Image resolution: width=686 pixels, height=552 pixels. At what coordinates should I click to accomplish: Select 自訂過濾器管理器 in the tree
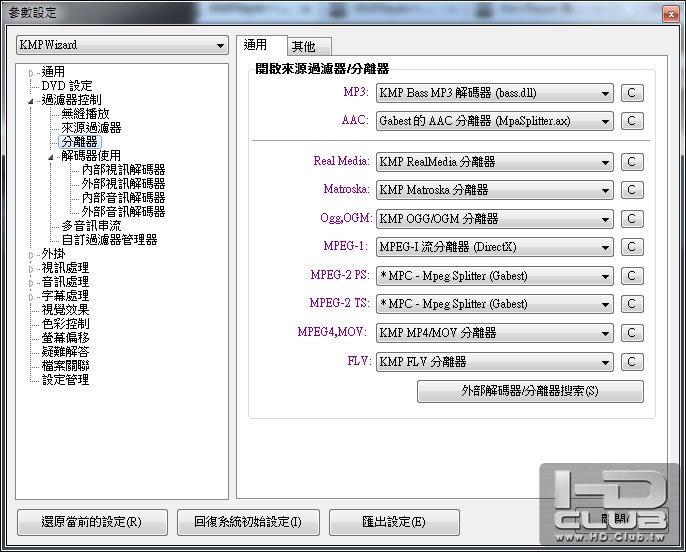click(109, 240)
